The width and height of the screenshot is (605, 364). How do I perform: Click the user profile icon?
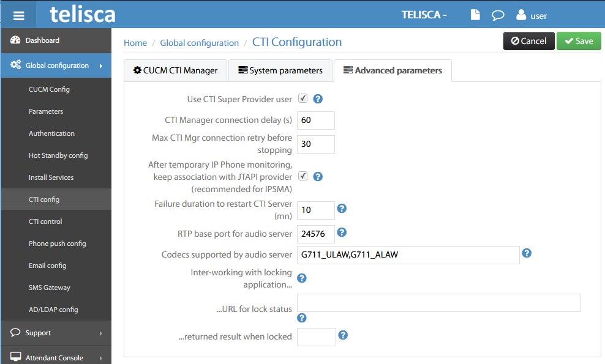521,15
